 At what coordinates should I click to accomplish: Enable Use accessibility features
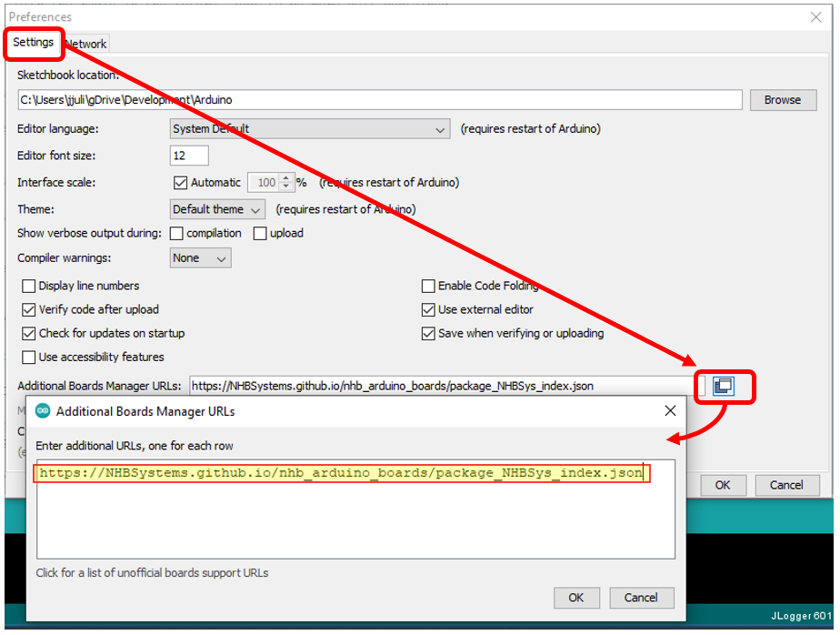pyautogui.click(x=28, y=358)
